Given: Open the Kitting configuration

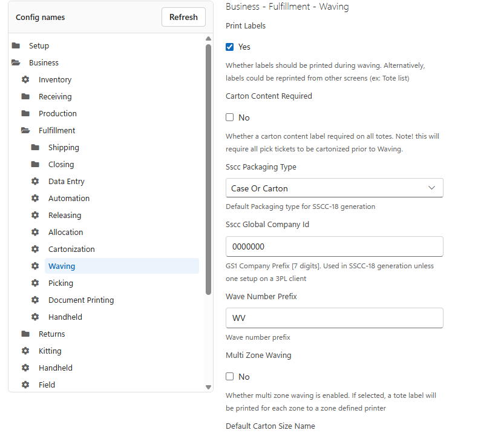Looking at the screenshot, I should coord(50,351).
